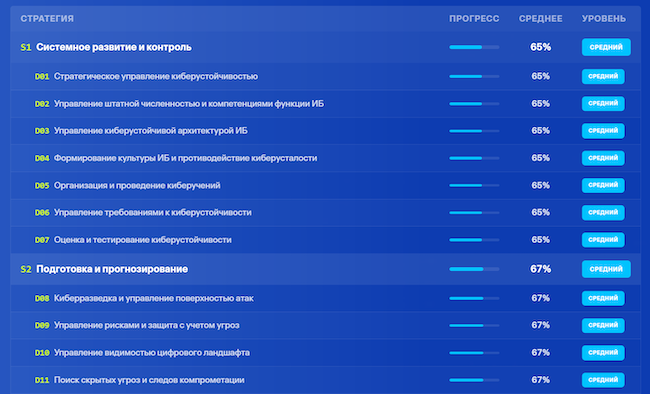Click the D02 progress bar
650x394 pixels.
coord(474,104)
